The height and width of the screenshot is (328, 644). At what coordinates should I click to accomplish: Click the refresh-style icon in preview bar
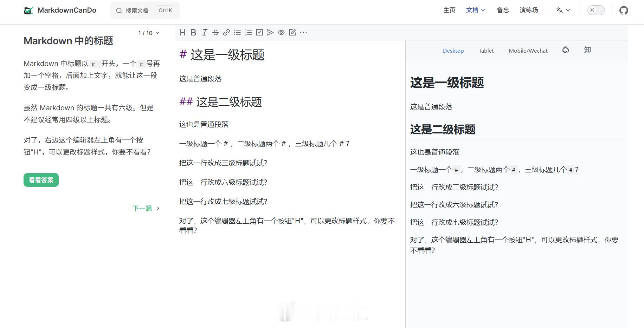click(566, 50)
